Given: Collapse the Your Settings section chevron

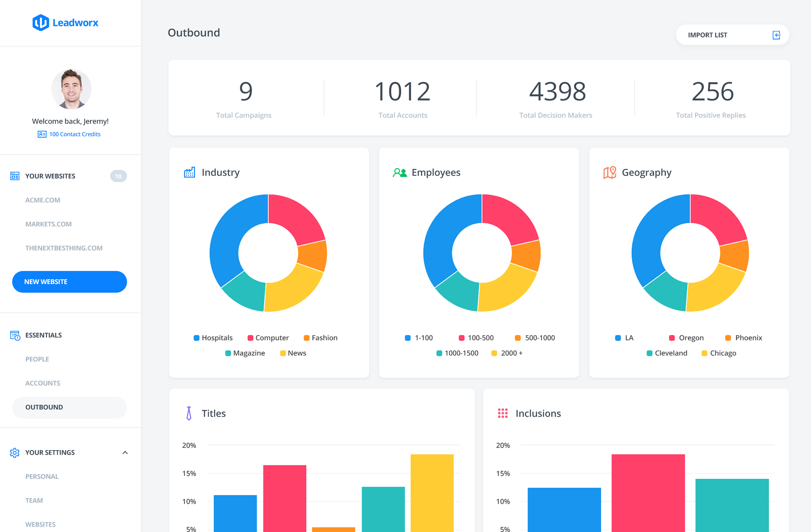Looking at the screenshot, I should 125,453.
